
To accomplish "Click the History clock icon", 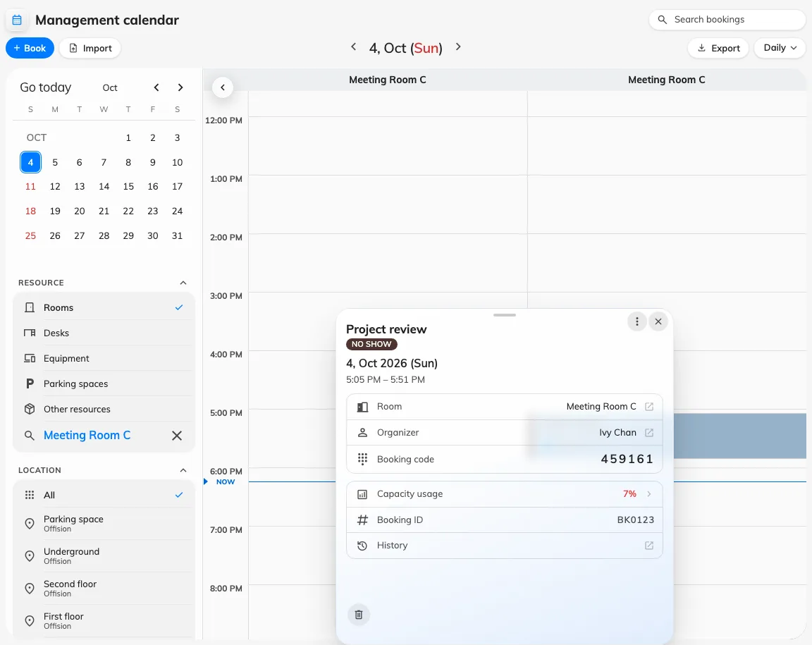I will pos(362,546).
